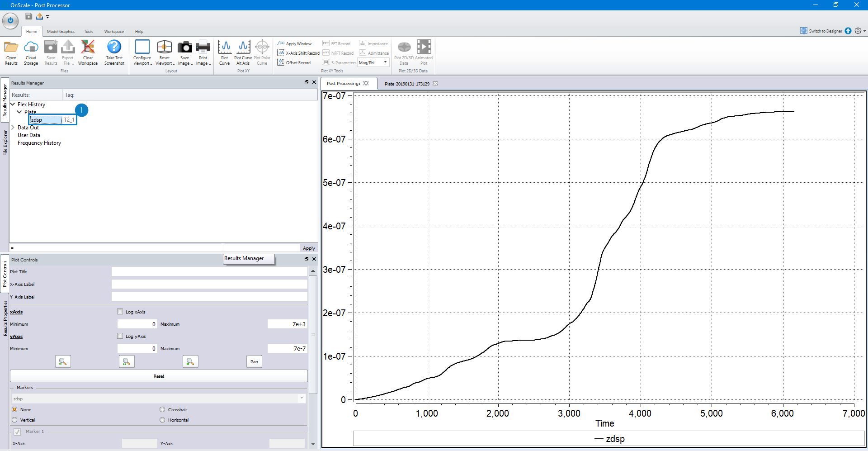The height and width of the screenshot is (451, 868).
Task: Click the Pan button
Action: (x=254, y=361)
